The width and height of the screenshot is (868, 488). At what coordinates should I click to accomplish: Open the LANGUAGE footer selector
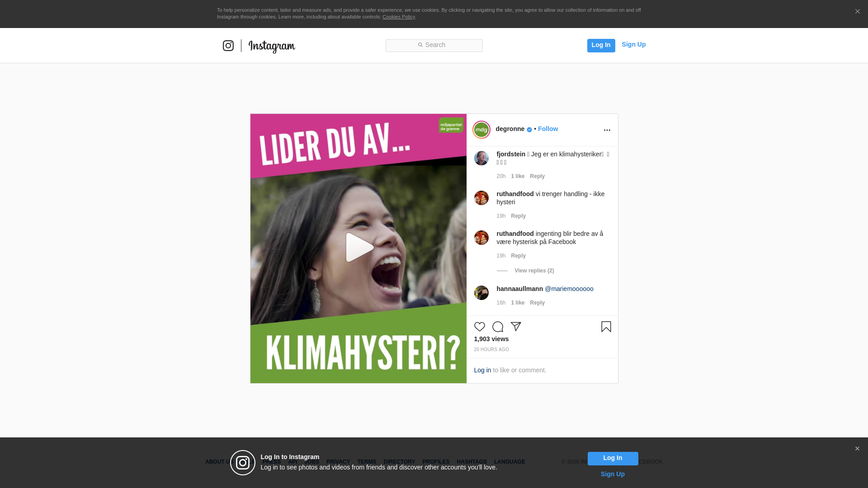click(x=509, y=462)
